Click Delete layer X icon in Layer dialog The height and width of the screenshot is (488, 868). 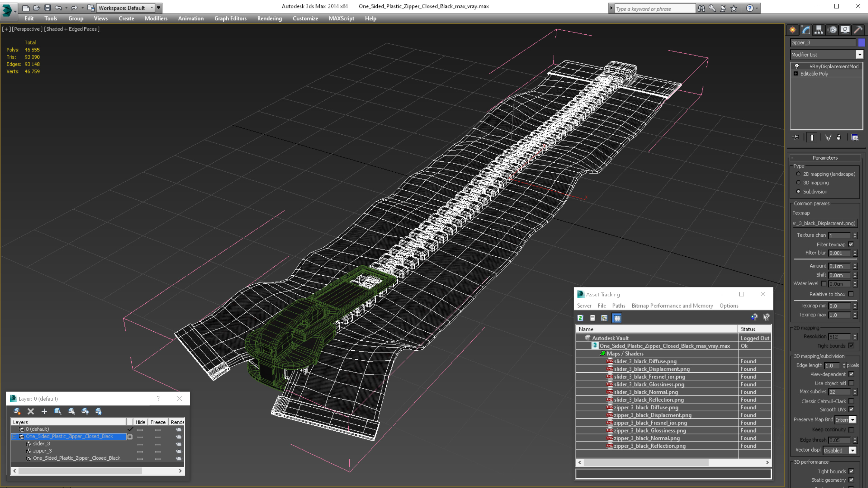pyautogui.click(x=31, y=411)
